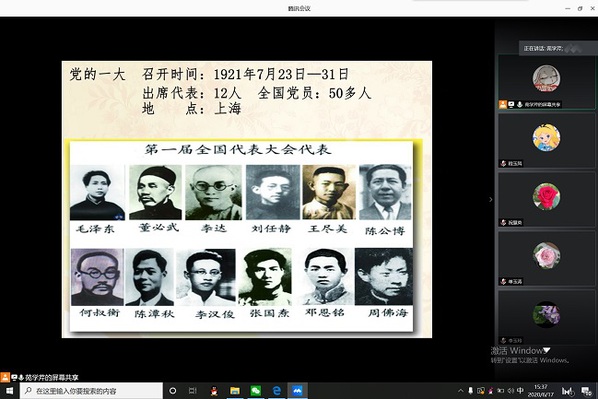
Task: Toggle system volume speaker icon
Action: [511, 391]
